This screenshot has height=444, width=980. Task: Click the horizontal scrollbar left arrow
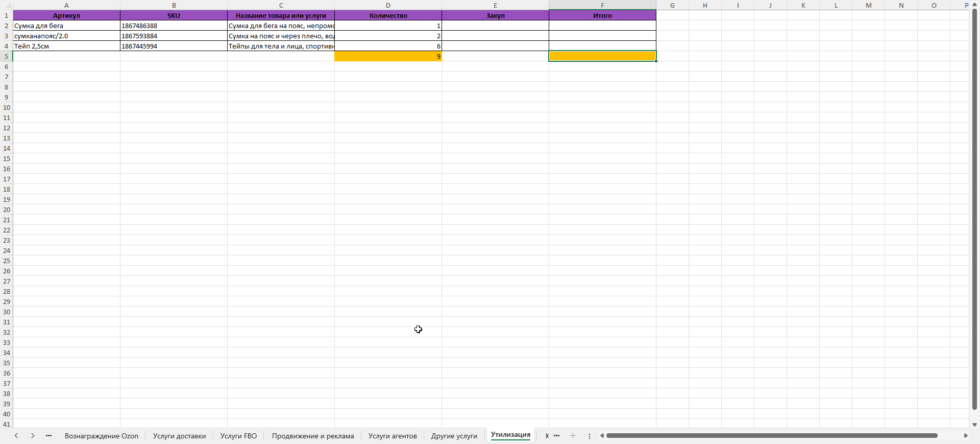pos(602,436)
